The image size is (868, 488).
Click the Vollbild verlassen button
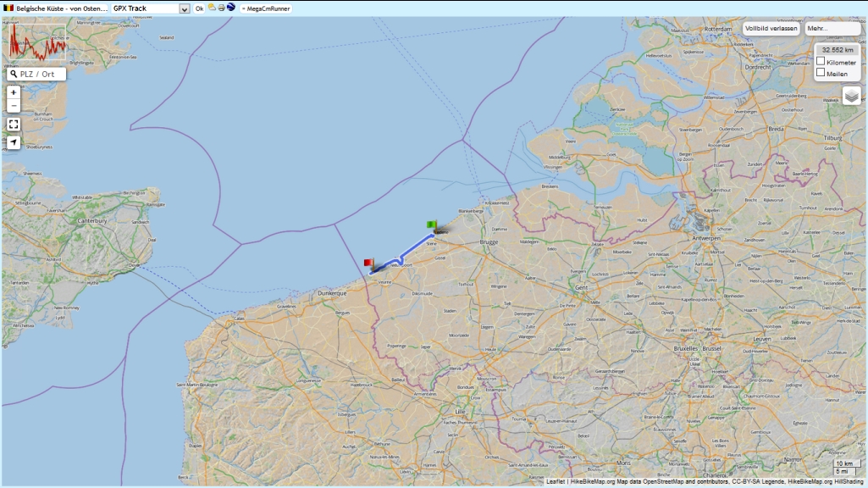point(771,28)
